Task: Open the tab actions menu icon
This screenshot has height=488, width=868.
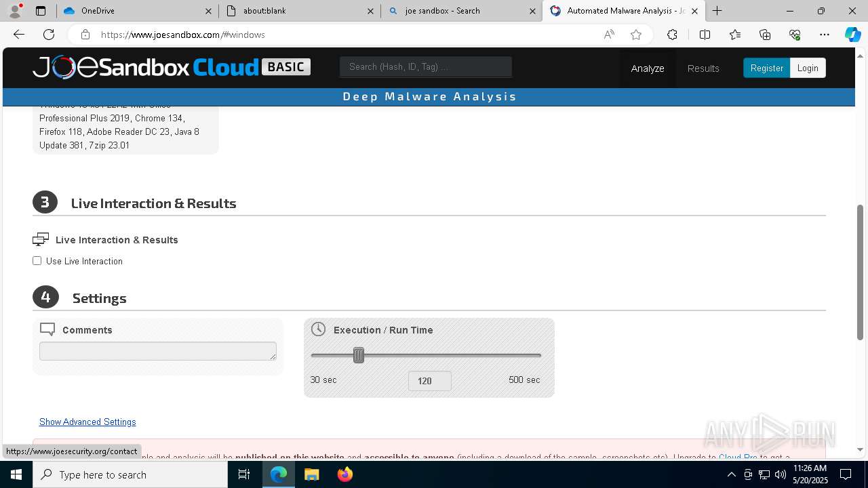Action: (41, 11)
